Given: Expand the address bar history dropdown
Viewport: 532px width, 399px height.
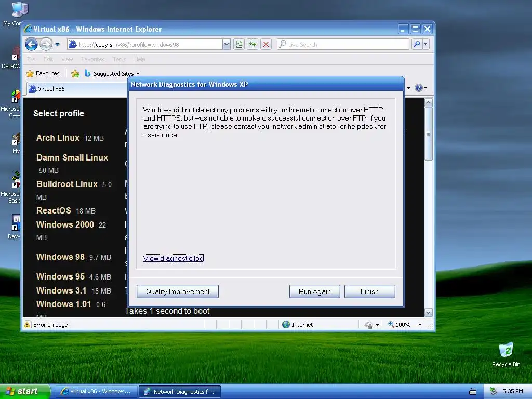Looking at the screenshot, I should point(227,45).
